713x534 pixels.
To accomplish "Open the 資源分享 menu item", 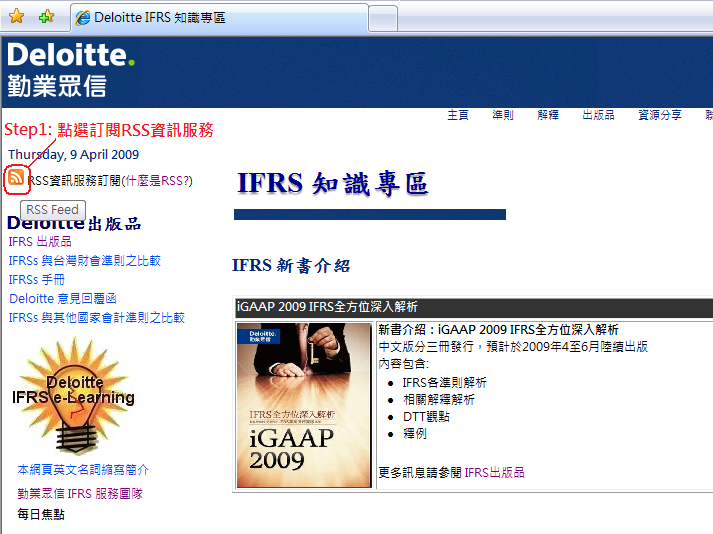I will pyautogui.click(x=660, y=115).
